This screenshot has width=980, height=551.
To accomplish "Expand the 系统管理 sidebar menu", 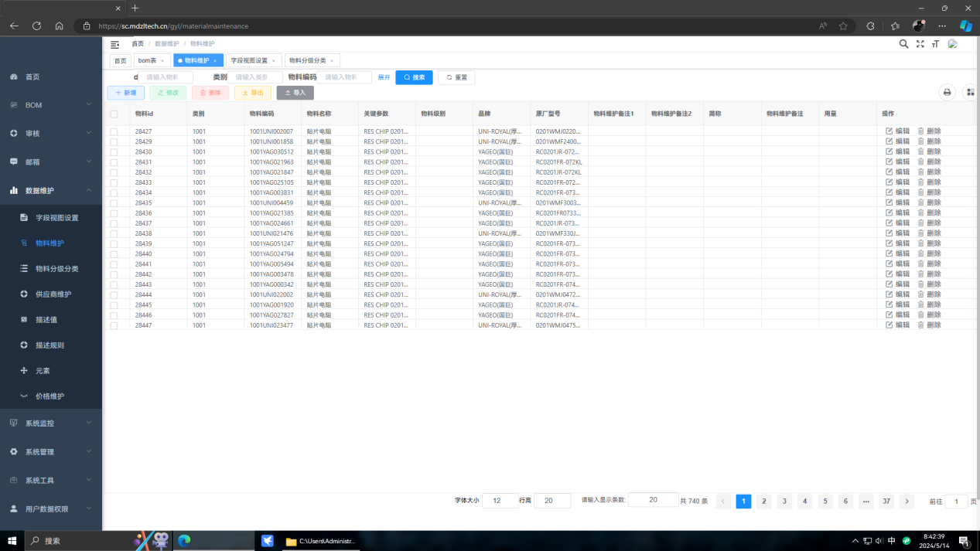I will point(51,452).
